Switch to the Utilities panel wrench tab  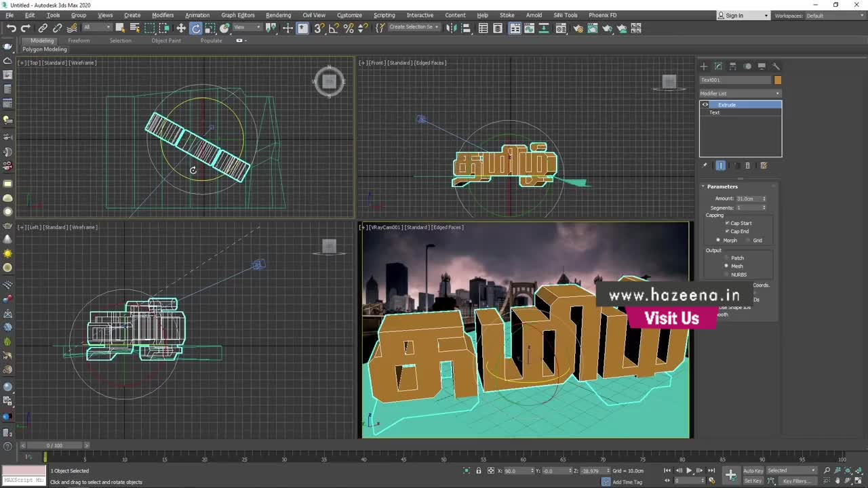[x=776, y=66]
